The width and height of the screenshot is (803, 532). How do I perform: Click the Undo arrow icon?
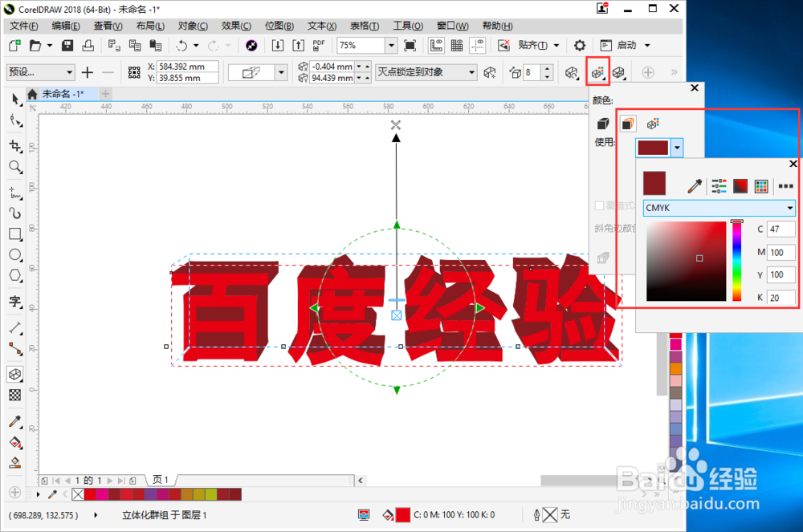(181, 46)
